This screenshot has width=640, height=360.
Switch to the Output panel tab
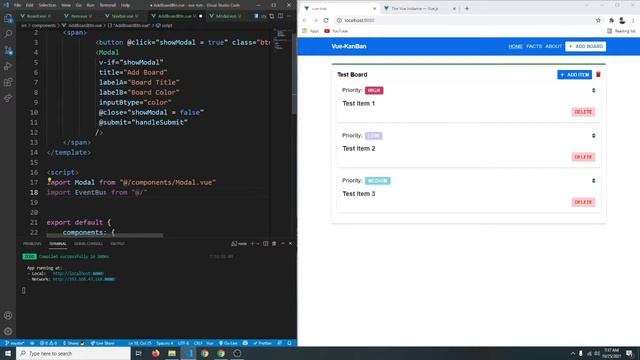point(118,244)
